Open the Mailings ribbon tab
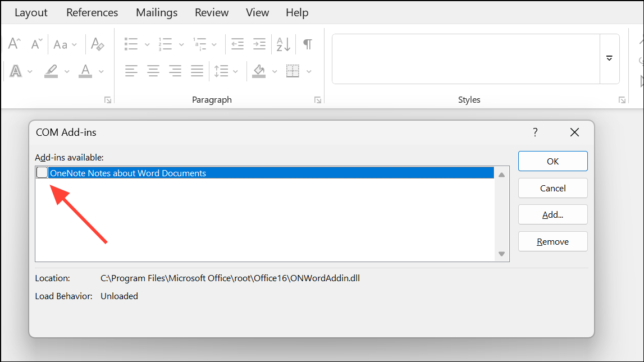644x362 pixels. click(x=156, y=12)
